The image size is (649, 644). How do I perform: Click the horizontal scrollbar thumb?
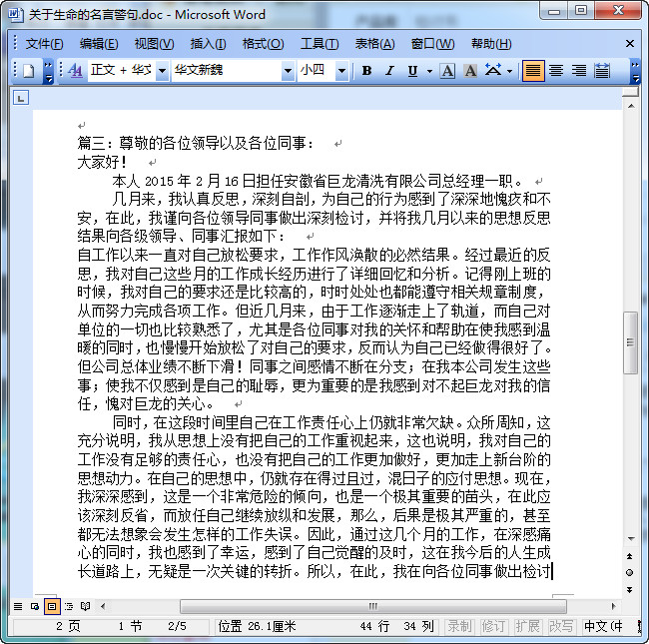click(x=373, y=607)
